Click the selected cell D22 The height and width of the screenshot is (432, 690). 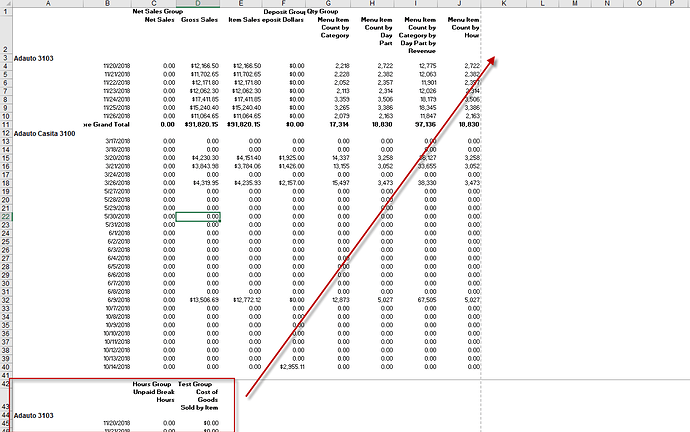pos(198,216)
